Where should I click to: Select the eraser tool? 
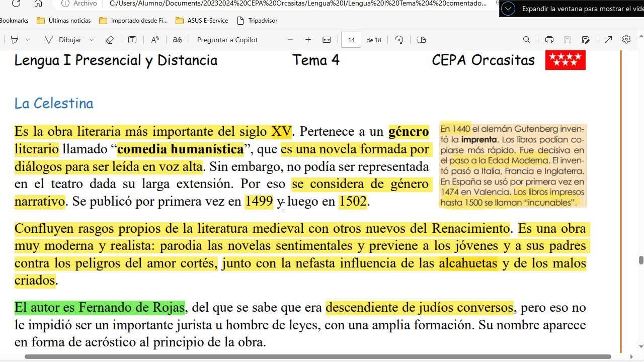tap(110, 40)
